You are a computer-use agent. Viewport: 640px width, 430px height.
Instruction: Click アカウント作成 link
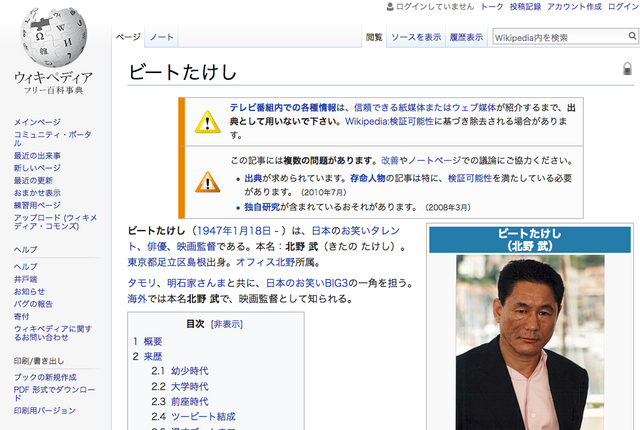(x=574, y=7)
